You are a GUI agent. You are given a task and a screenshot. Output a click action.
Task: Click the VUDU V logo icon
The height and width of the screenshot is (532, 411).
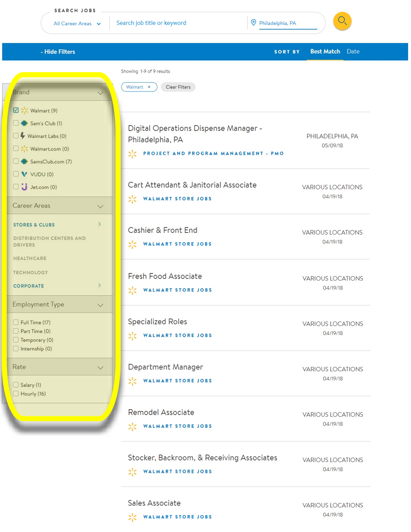point(24,174)
